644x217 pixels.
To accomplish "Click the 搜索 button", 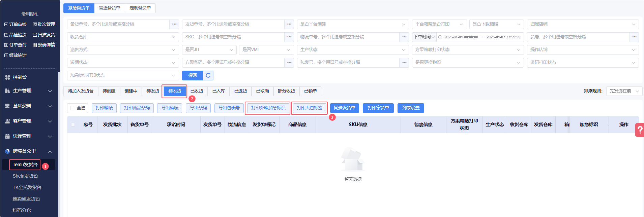I will [x=193, y=75].
